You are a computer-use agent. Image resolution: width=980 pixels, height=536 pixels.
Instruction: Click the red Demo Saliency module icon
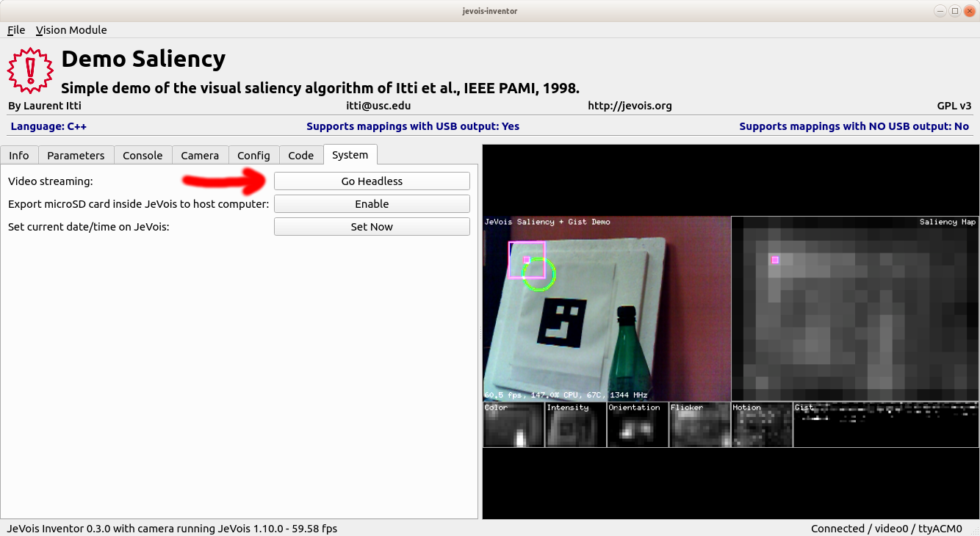point(31,70)
